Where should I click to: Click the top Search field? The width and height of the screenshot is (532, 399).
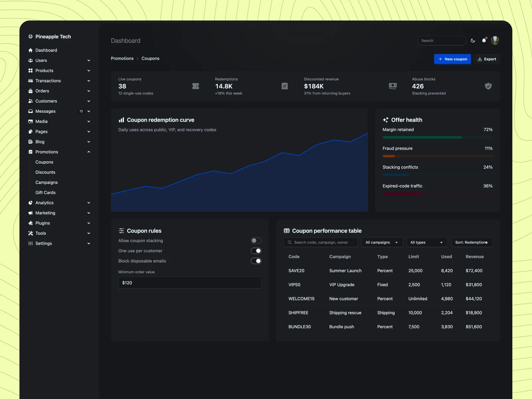[442, 41]
